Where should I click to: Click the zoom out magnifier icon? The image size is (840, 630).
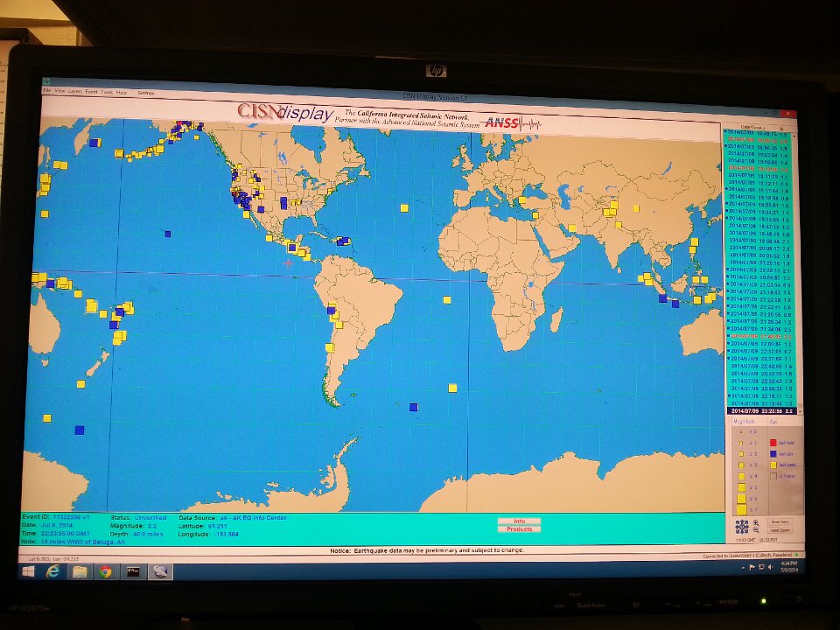tap(755, 531)
